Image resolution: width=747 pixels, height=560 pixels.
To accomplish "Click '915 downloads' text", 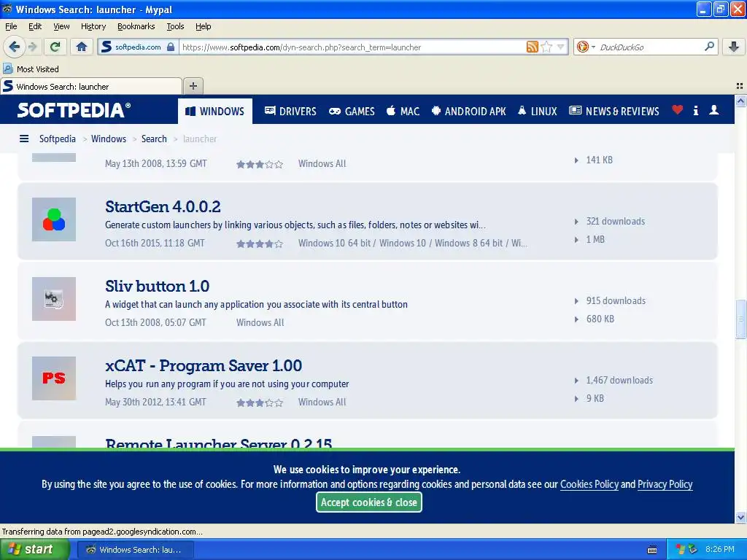I will point(616,300).
